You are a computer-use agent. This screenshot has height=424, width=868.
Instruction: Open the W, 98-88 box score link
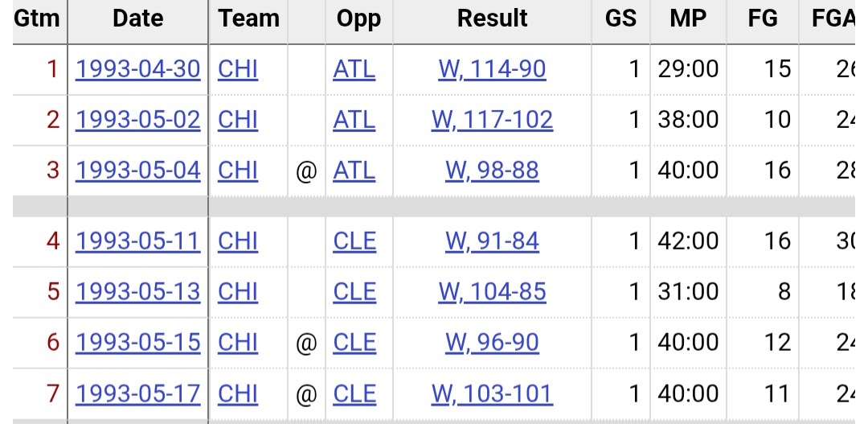[x=492, y=170]
